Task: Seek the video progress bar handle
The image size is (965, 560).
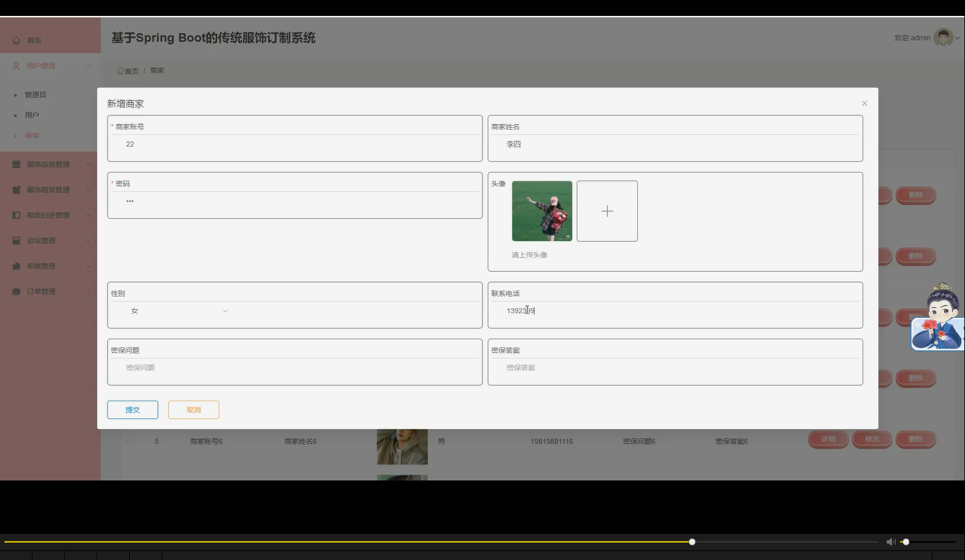Action: (x=692, y=542)
